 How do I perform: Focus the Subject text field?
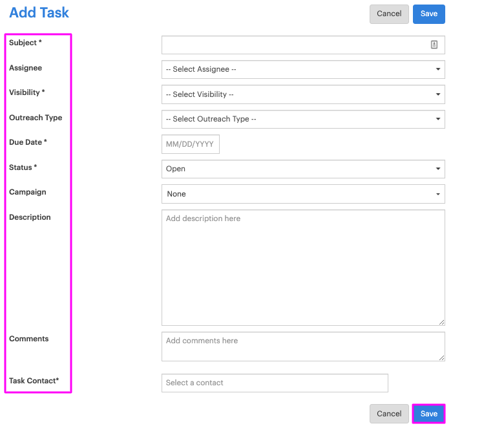(x=294, y=45)
